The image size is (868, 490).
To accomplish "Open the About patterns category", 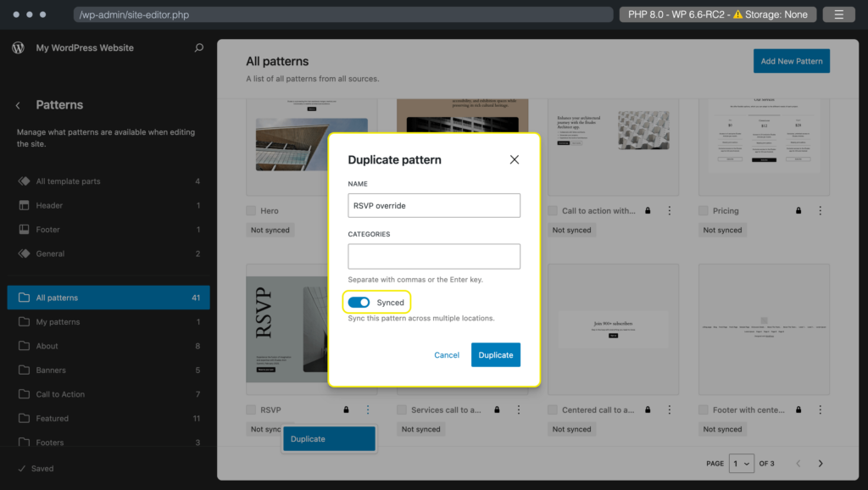I will tap(108, 346).
